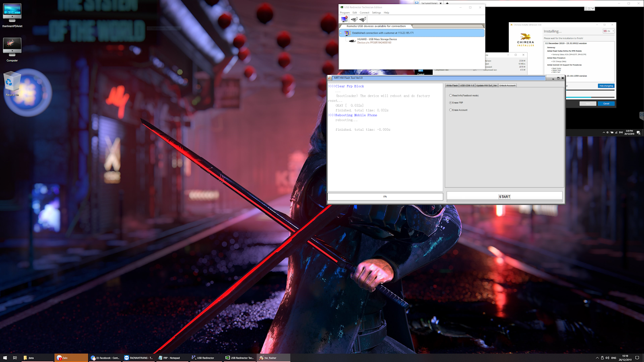644x362 pixels.
Task: Open the Windows Start menu
Action: pos(5,358)
